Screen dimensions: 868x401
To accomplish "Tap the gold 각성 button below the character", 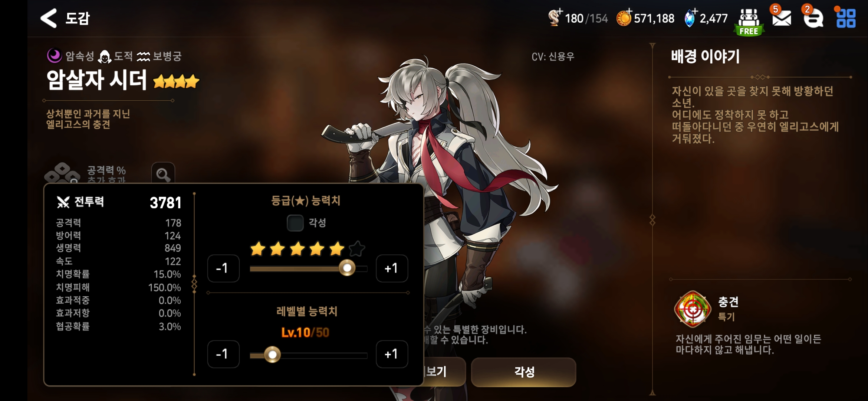I will click(523, 372).
